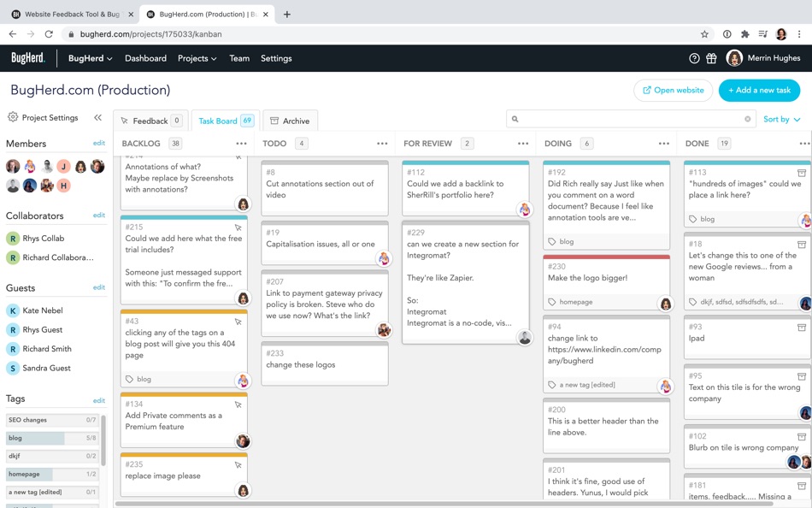Click the task search input field
The height and width of the screenshot is (508, 812).
click(631, 119)
